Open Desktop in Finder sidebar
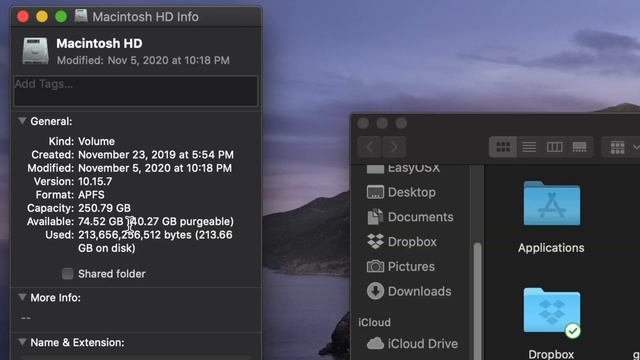 402,192
